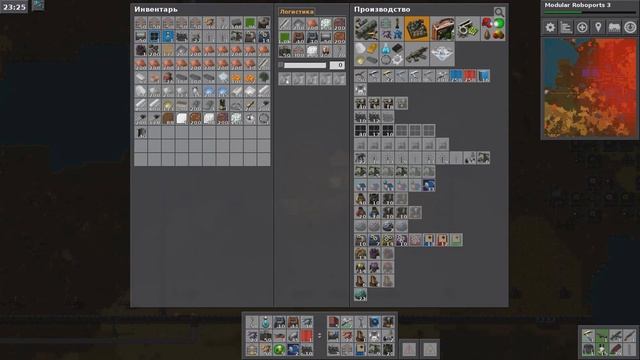The image size is (640, 360).
Task: Open the flask and gear intermediates category
Action: click(x=391, y=54)
